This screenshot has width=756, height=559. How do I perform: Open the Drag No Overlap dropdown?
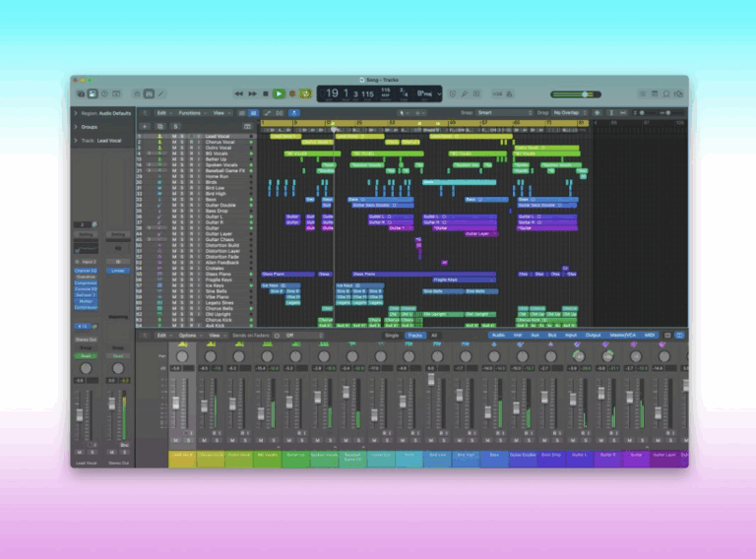tap(570, 113)
